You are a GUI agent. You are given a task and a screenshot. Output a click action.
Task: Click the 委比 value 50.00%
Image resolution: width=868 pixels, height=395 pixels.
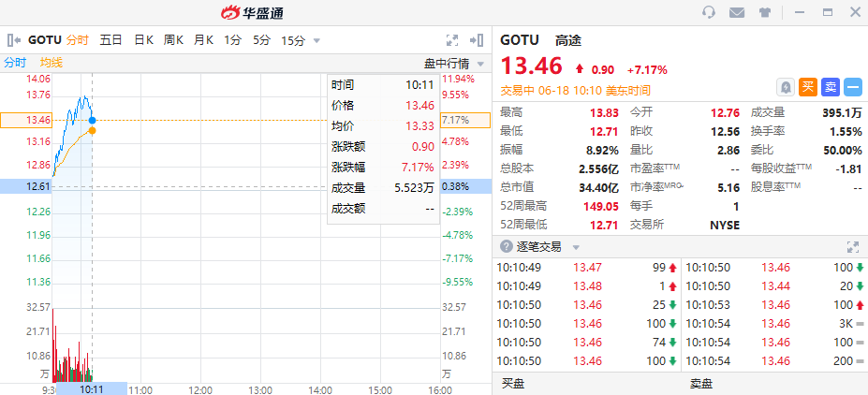pyautogui.click(x=844, y=151)
